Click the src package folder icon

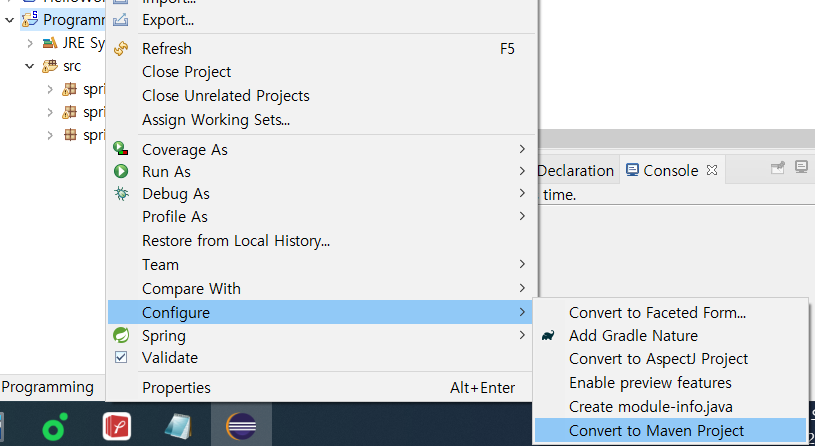50,66
